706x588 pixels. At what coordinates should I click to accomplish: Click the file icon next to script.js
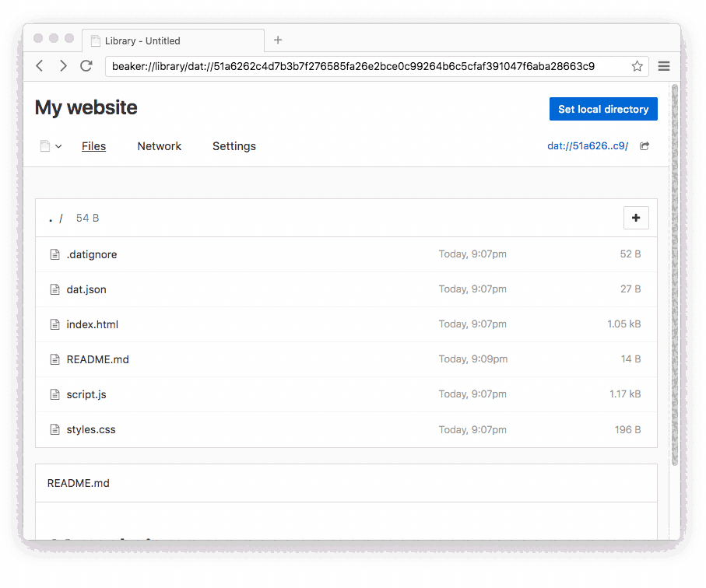pyautogui.click(x=54, y=394)
